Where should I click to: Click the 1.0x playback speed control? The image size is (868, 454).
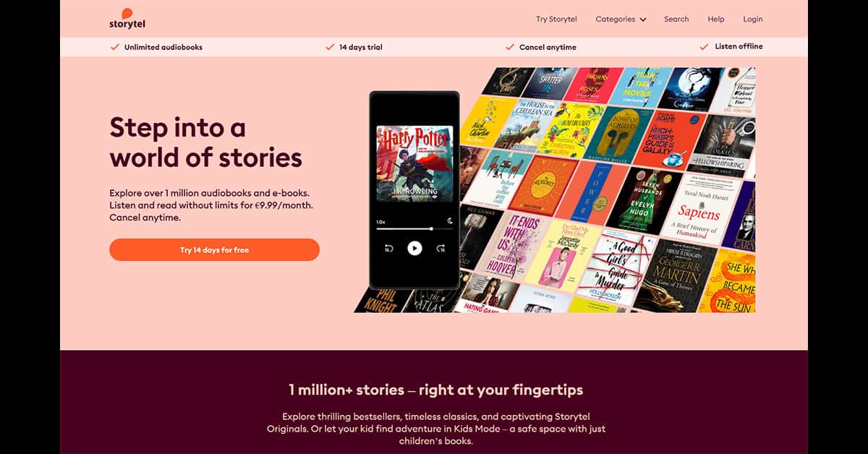tap(380, 221)
